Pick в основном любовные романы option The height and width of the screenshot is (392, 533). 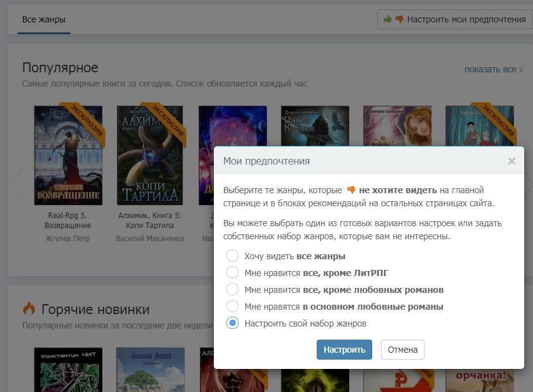(x=233, y=307)
